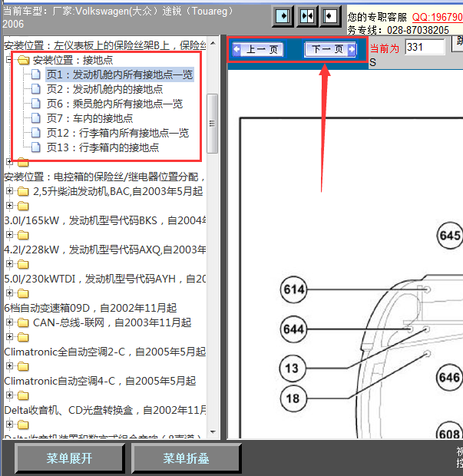Screen dimensions: 463x476
Task: Click folder icon of CAN-总线-联网
Action: [23, 322]
